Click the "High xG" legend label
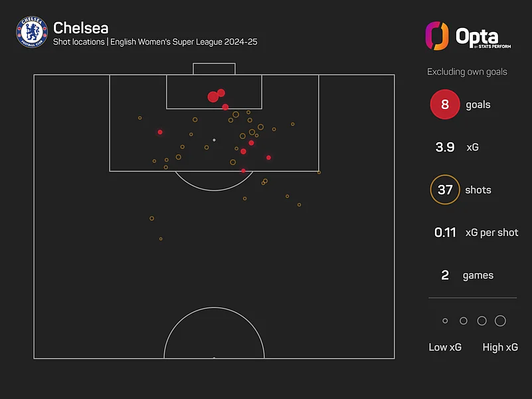This screenshot has height=399, width=532. (500, 347)
